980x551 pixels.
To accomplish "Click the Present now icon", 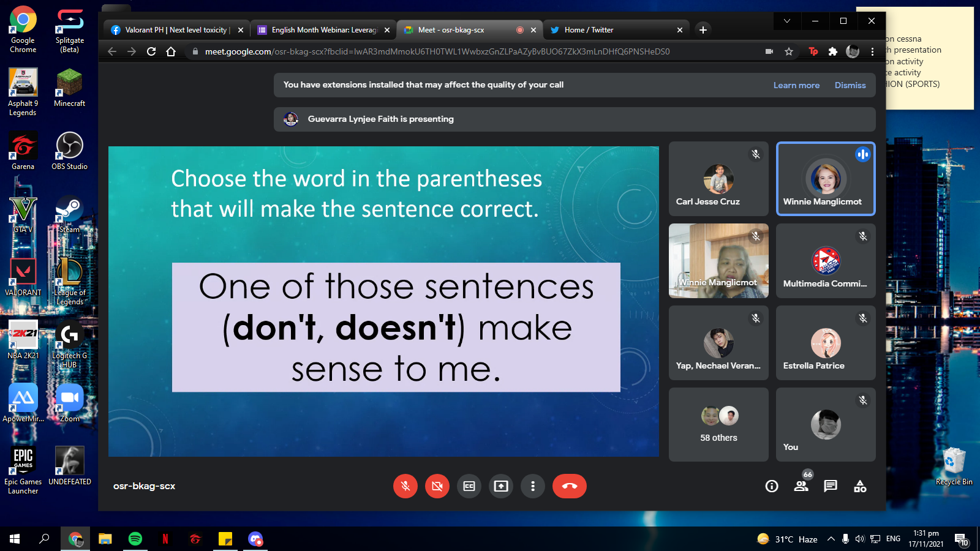I will tap(501, 486).
